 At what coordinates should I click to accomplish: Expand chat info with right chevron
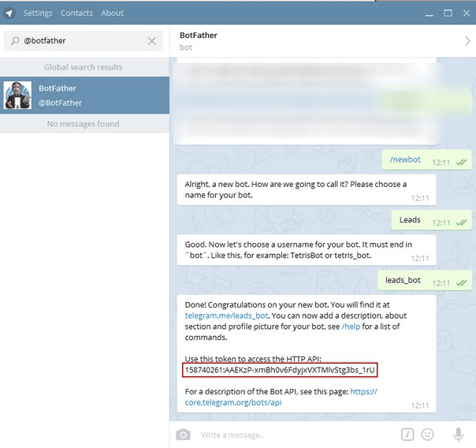tap(467, 41)
